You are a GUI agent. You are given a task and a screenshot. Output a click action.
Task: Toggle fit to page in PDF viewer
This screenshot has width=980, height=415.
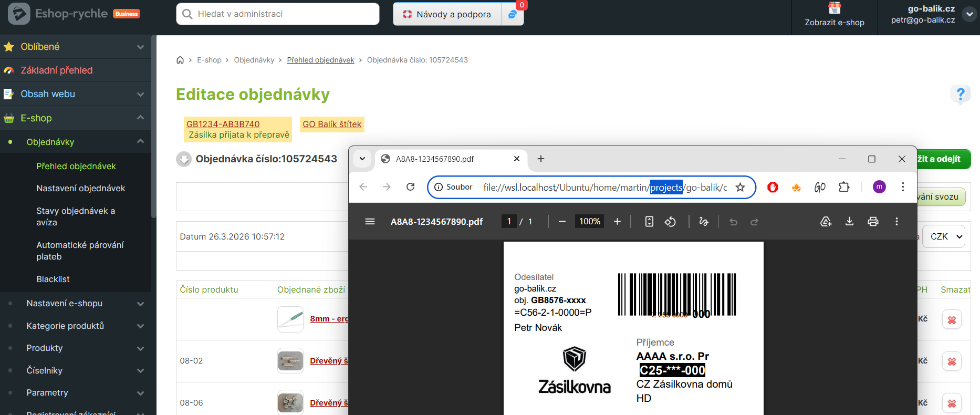point(649,222)
